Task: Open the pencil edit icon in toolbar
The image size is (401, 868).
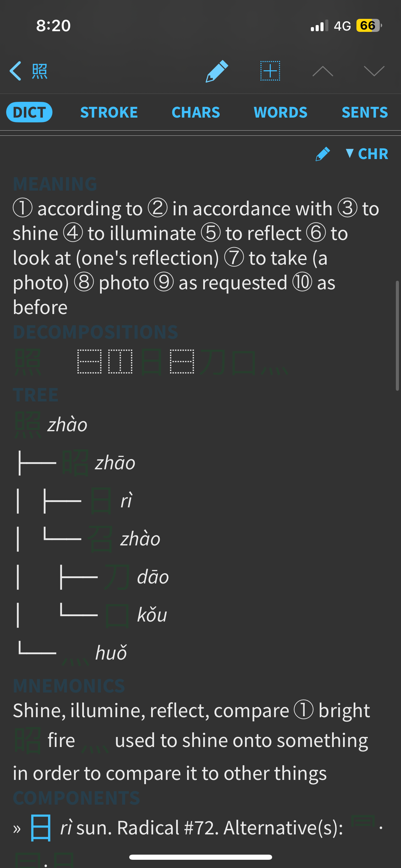Action: (217, 71)
